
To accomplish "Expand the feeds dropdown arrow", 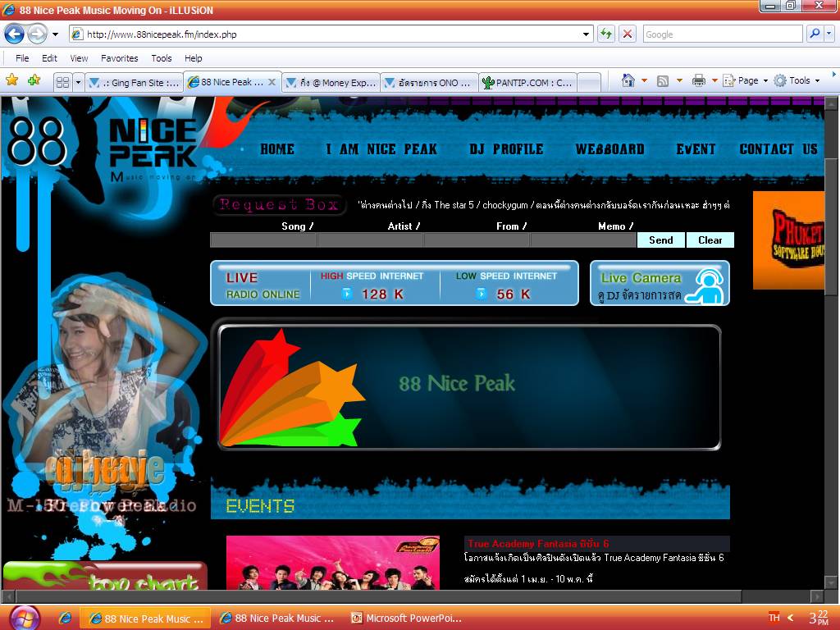I will click(x=679, y=81).
